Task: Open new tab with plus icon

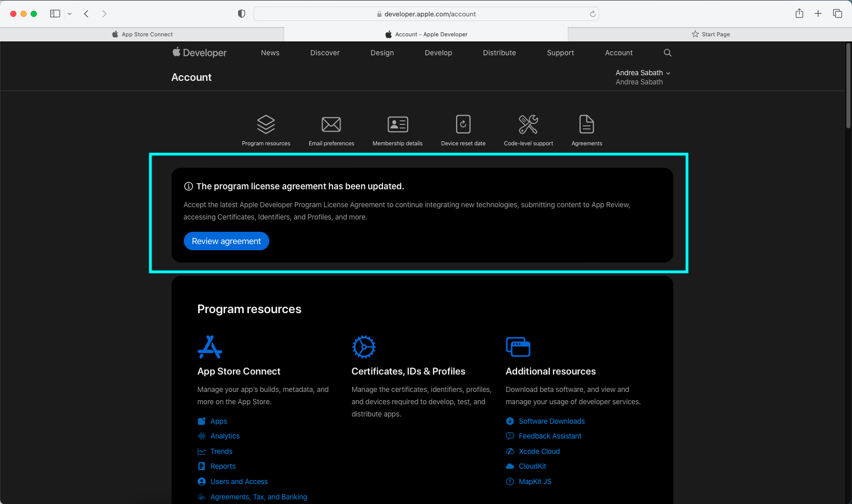Action: pos(818,14)
